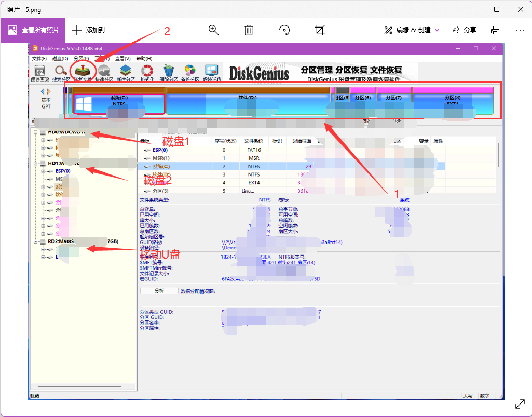The image size is (532, 417).
Task: Expand the ESP(0) node under HD1
Action: 43,171
